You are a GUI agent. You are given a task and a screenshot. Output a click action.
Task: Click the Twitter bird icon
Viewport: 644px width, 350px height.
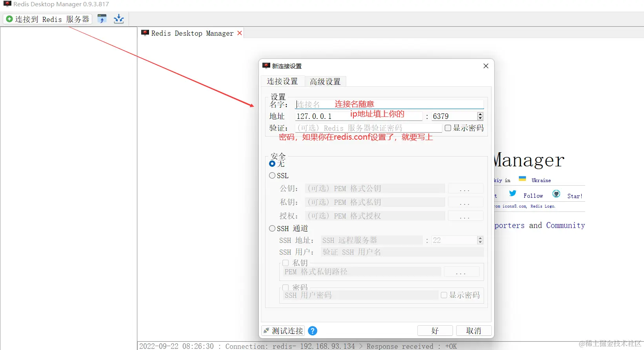(513, 193)
